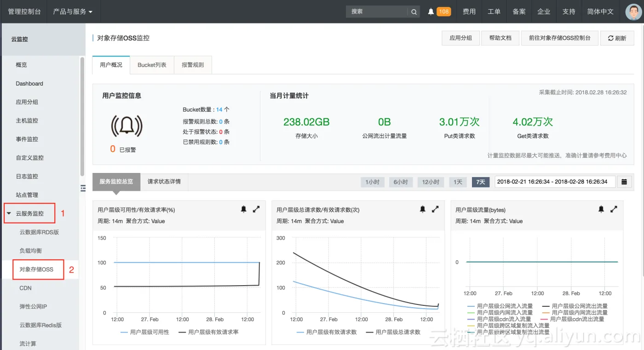Open the 备案 top menu item
644x350 pixels.
click(x=519, y=11)
